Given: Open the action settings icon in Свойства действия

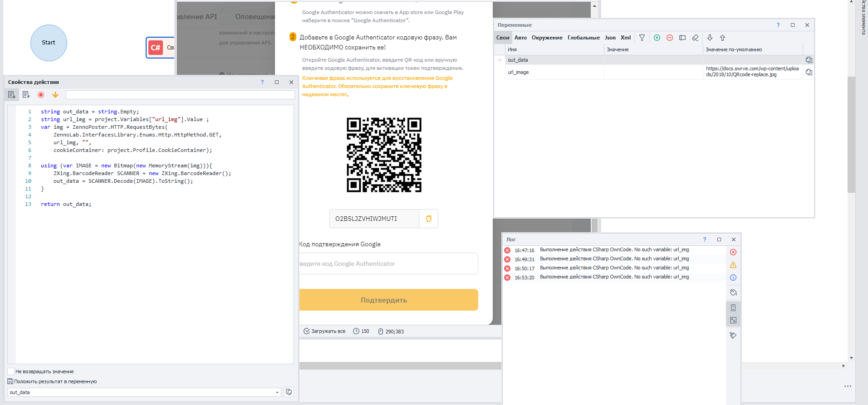Looking at the screenshot, I should (12, 95).
